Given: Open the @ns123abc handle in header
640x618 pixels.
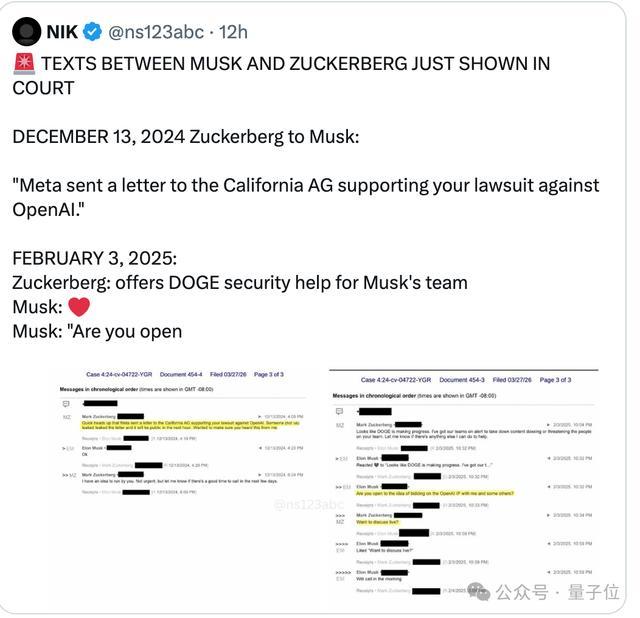Looking at the screenshot, I should click(156, 32).
